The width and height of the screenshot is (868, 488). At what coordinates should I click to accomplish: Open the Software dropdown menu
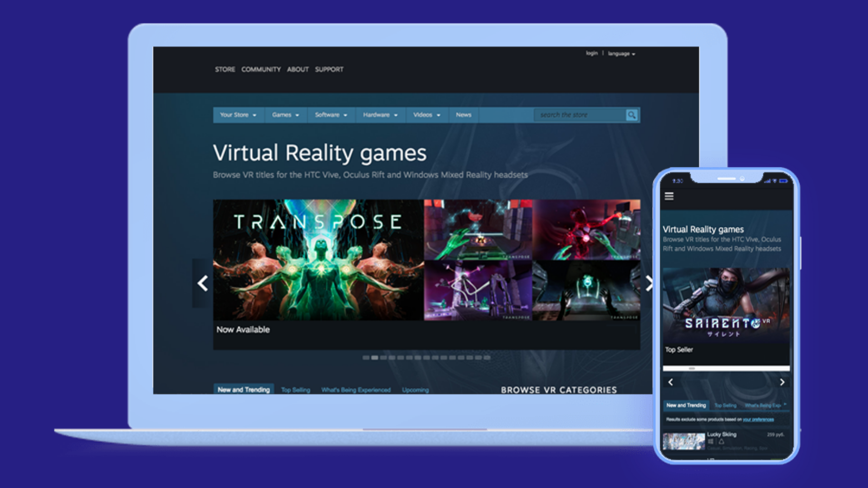331,115
